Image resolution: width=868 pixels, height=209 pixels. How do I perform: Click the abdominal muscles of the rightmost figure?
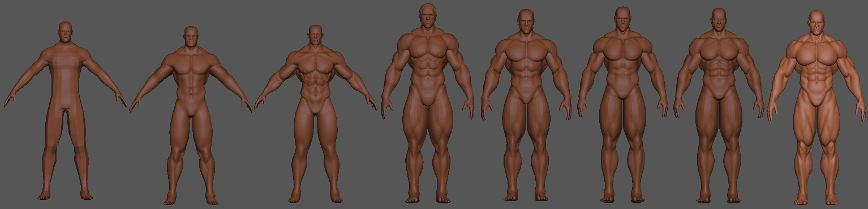817,79
